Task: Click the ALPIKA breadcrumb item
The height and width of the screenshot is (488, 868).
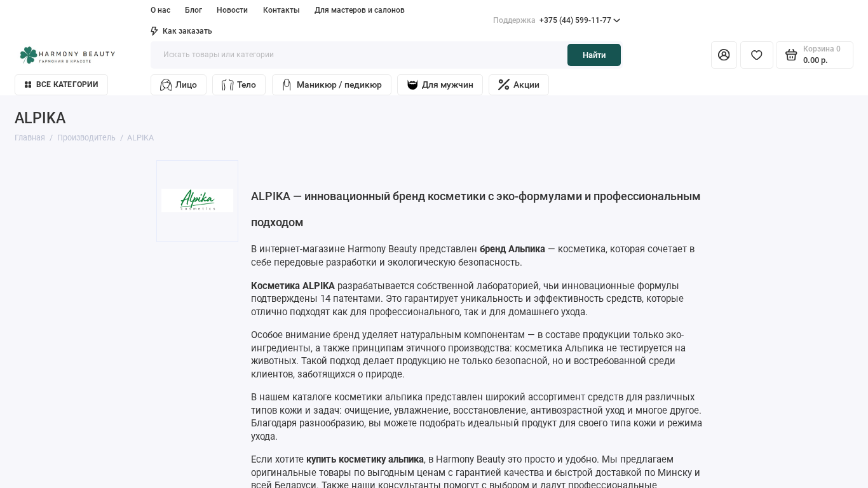Action: [x=140, y=138]
